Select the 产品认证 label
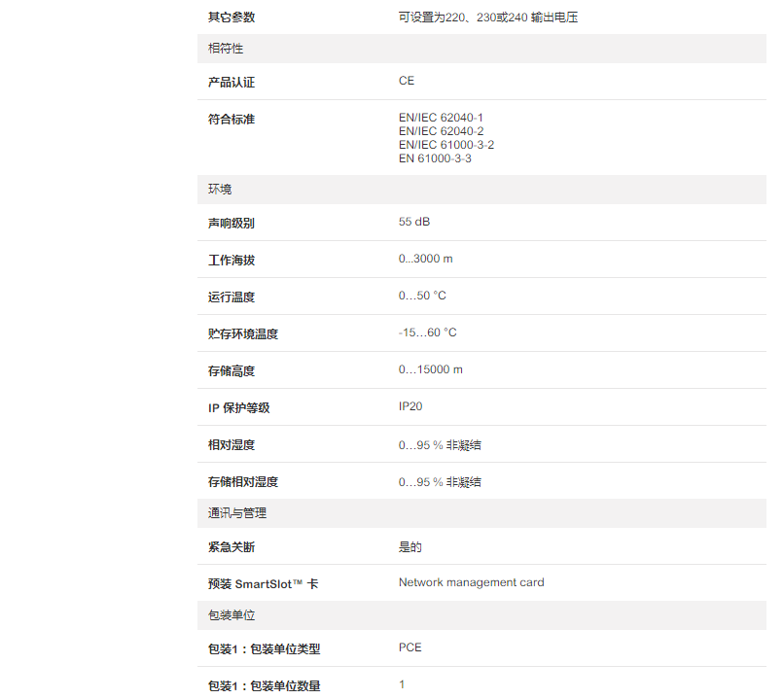This screenshot has width=784, height=699. click(x=232, y=83)
